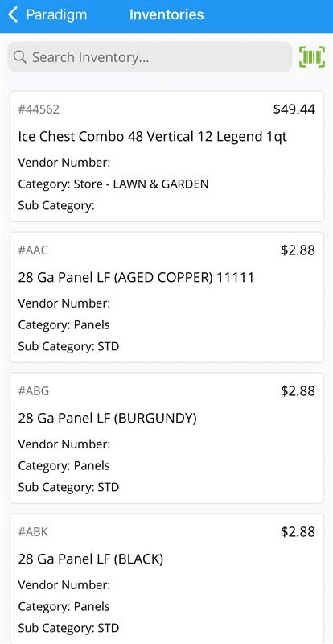Tap item code #ABG
The height and width of the screenshot is (644, 333).
tap(33, 391)
